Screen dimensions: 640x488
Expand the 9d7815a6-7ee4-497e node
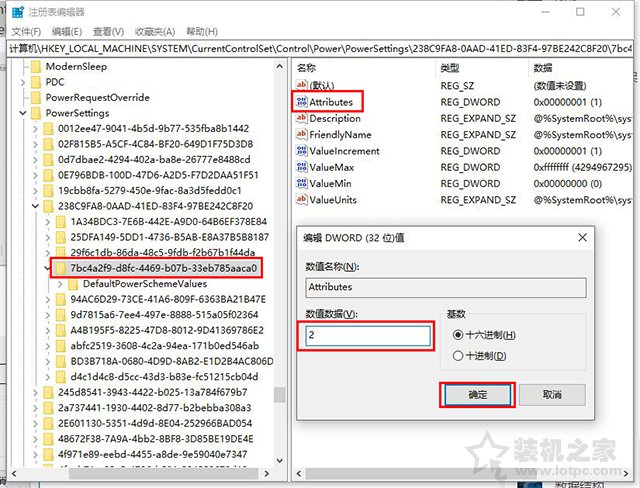(48, 315)
